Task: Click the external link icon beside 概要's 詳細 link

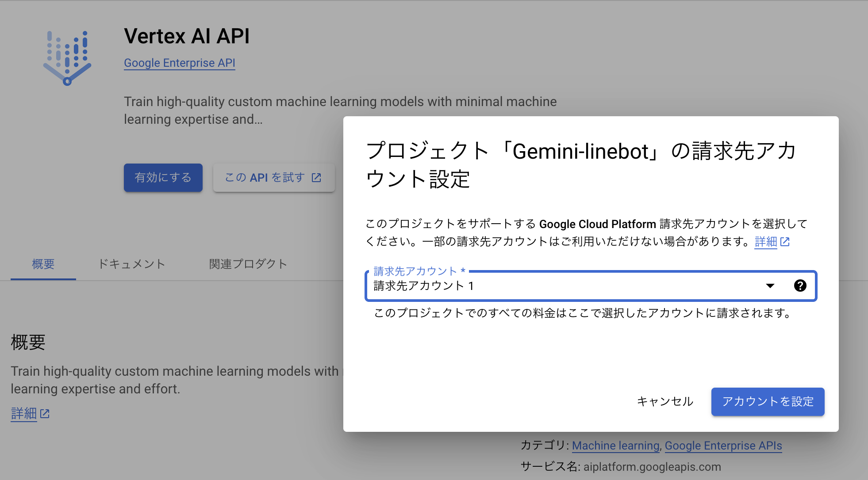Action: point(44,414)
